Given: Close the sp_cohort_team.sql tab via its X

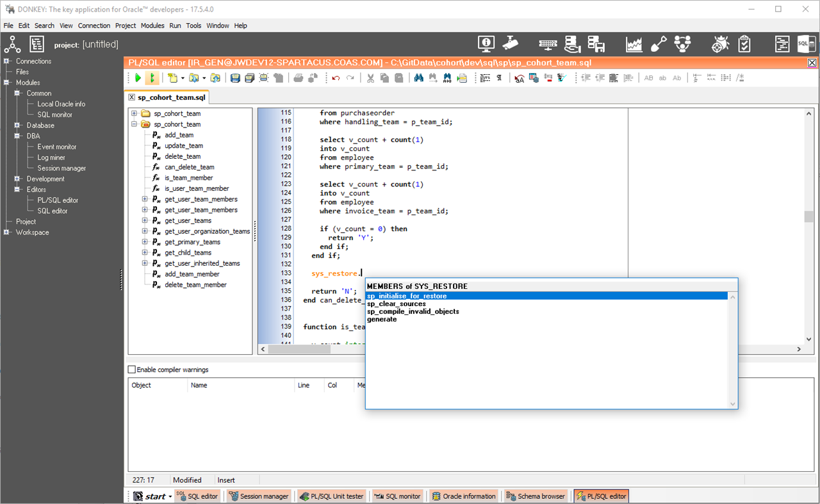Looking at the screenshot, I should [x=132, y=97].
